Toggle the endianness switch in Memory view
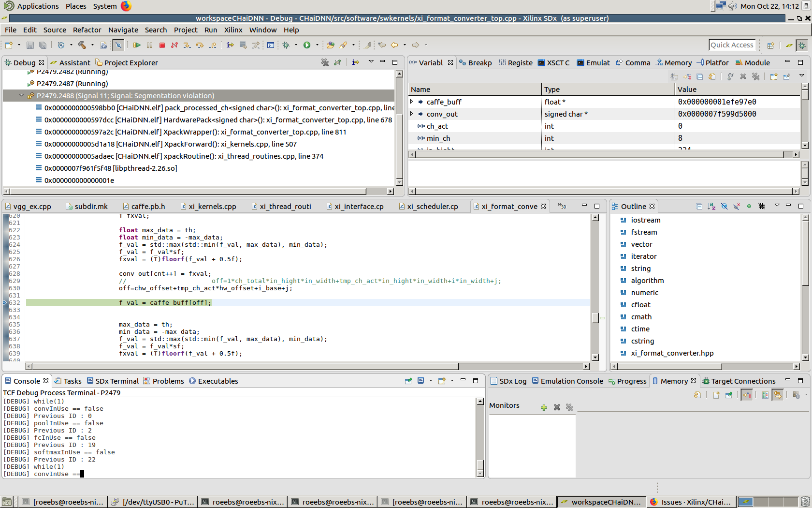The height and width of the screenshot is (508, 812). pos(778,395)
